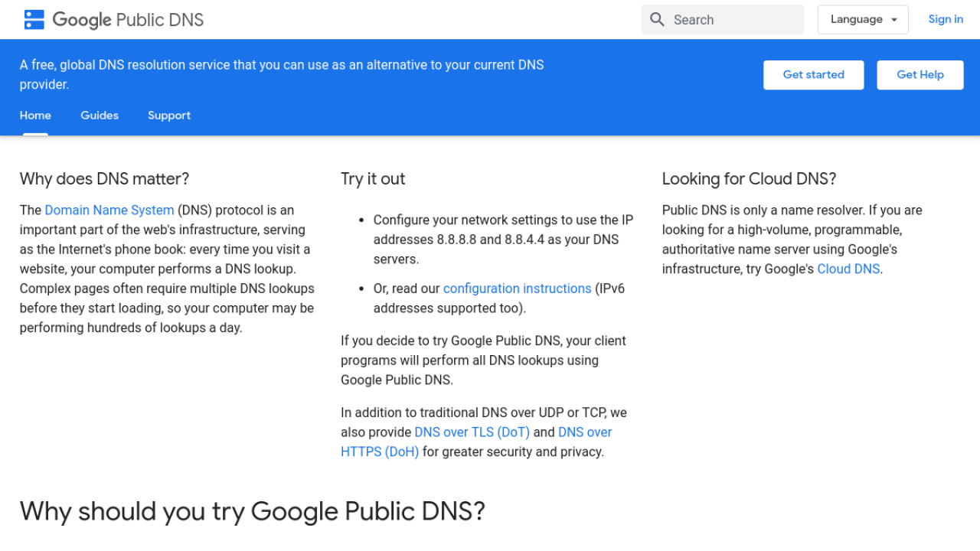Click the Google Public DNS logo icon

(34, 20)
